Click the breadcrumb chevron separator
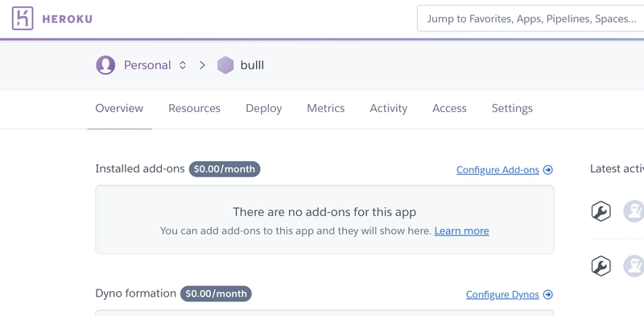Viewport: 644px width, 316px height. [x=202, y=65]
